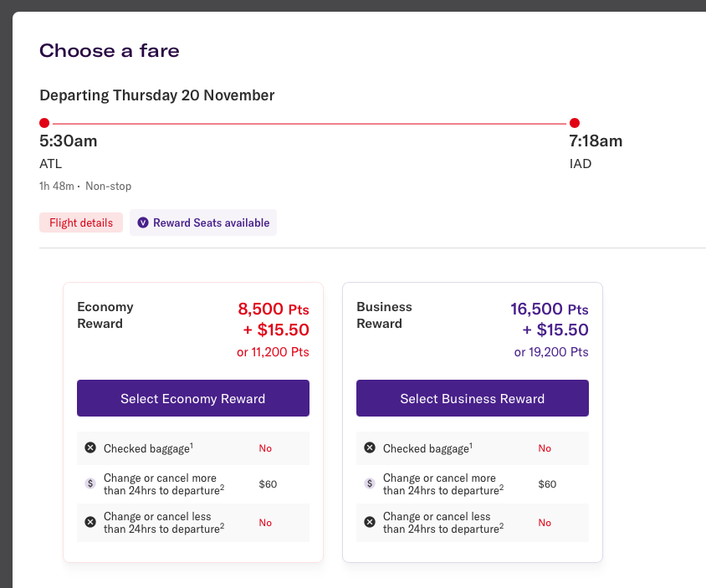The height and width of the screenshot is (588, 706).
Task: Click Business 16,500 Pts + $15.50 price
Action: (550, 320)
